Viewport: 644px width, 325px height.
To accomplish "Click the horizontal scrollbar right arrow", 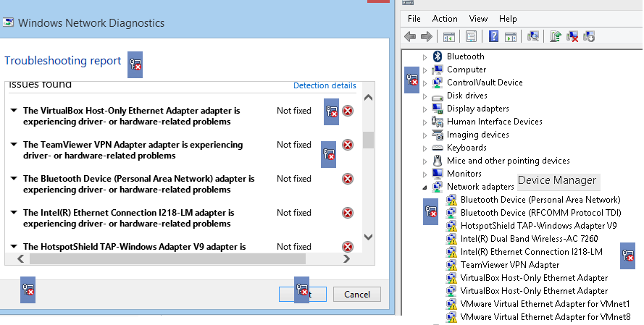I will click(347, 258).
